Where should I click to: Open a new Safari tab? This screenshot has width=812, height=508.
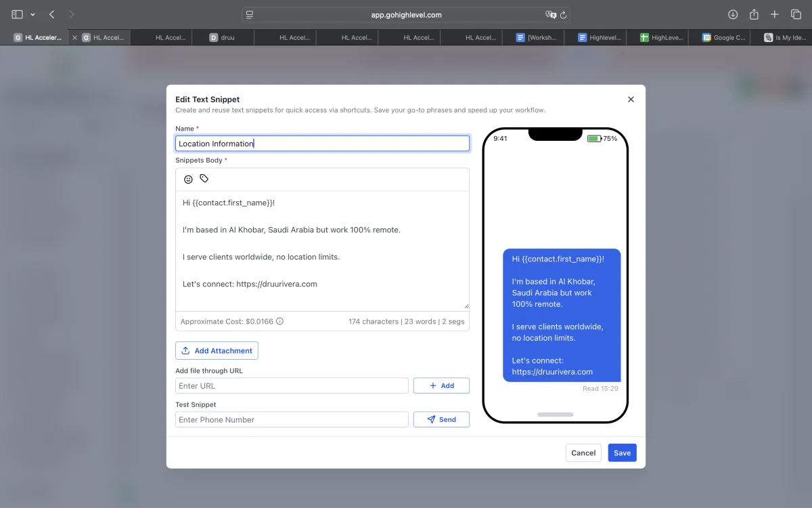(775, 14)
